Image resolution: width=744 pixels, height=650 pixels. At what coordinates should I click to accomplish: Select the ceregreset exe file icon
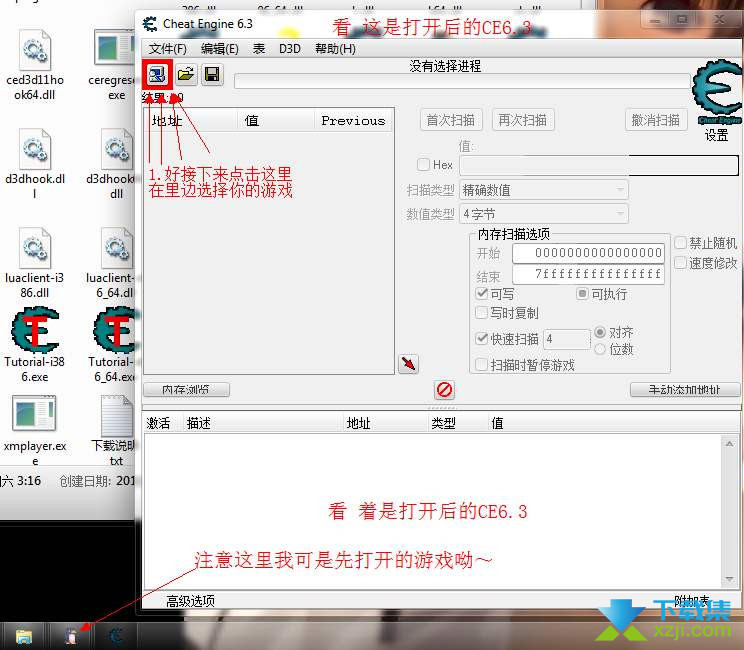point(114,48)
